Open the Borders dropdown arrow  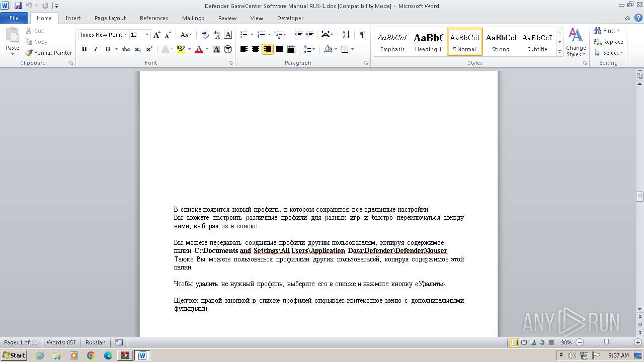coord(352,49)
